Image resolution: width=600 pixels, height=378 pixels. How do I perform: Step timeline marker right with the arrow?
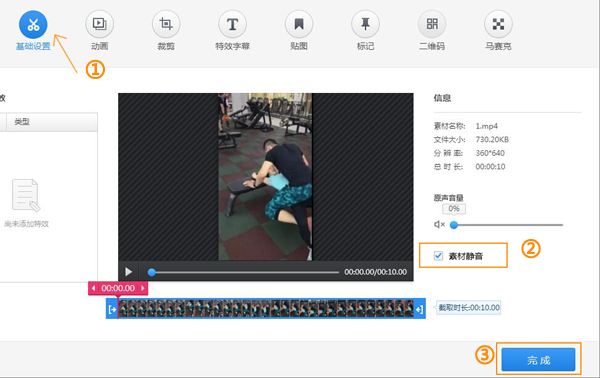coord(143,288)
